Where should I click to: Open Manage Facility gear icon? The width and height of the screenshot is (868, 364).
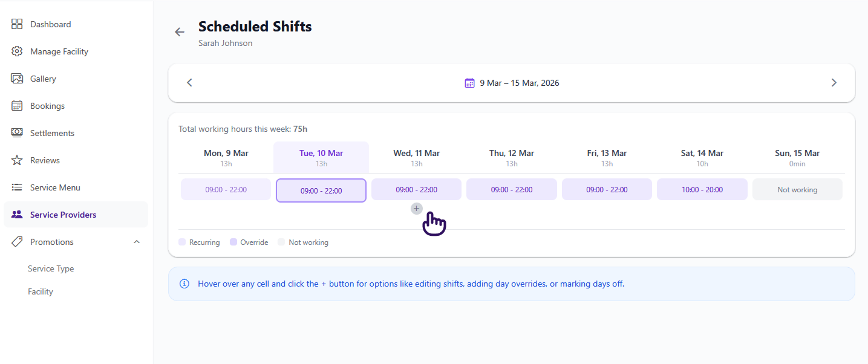pos(17,51)
